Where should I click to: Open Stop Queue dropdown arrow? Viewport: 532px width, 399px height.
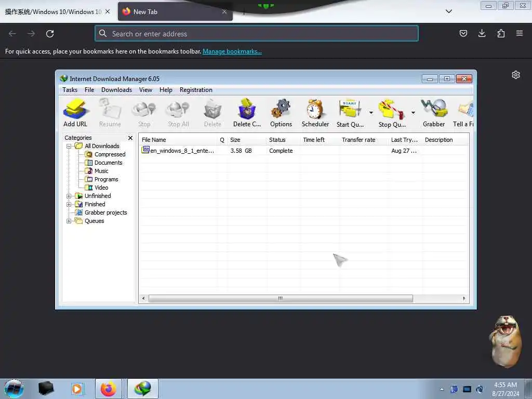point(413,113)
